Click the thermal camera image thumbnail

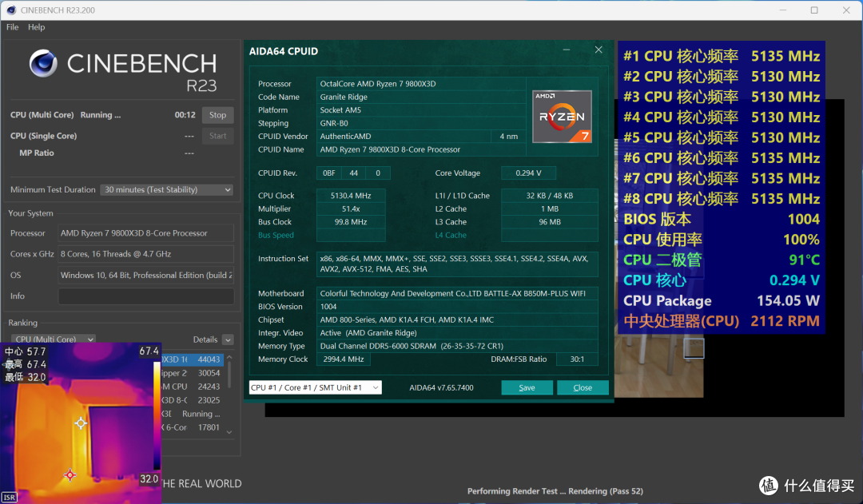click(x=81, y=423)
